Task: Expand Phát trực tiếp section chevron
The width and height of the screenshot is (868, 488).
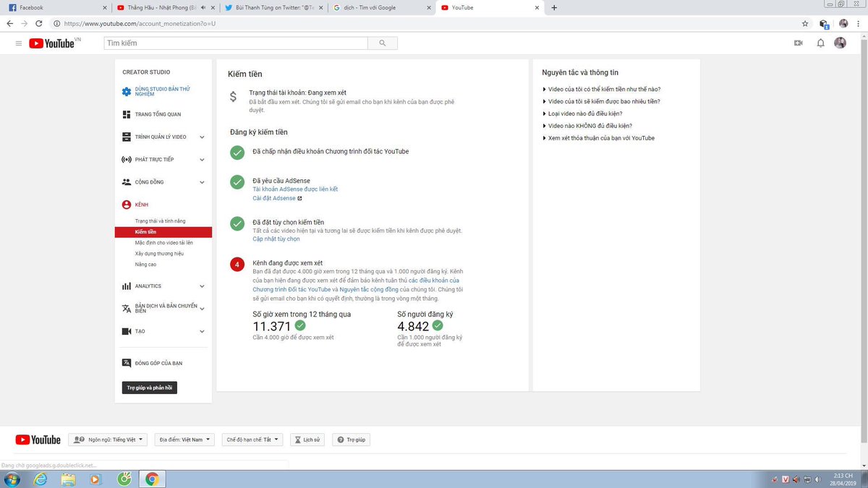Action: point(202,159)
